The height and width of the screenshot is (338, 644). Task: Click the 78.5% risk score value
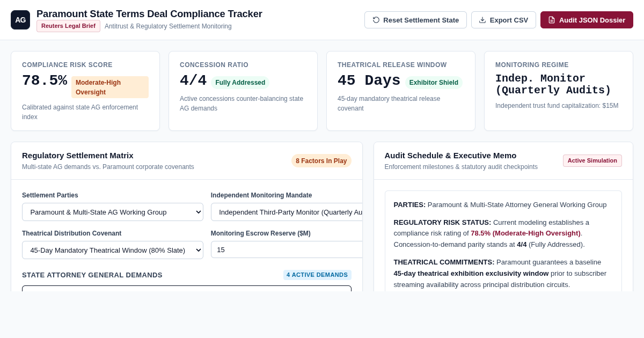[45, 80]
